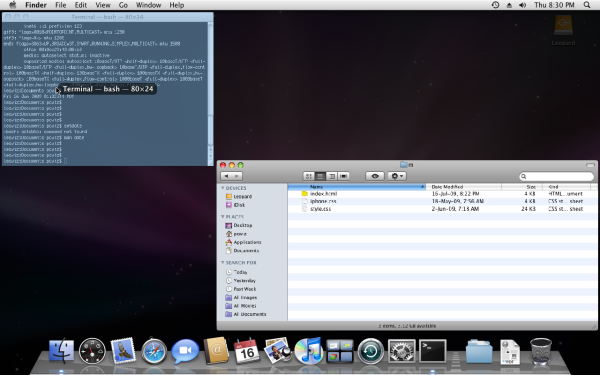Open the Window menu
The image size is (600, 375).
pos(148,5)
